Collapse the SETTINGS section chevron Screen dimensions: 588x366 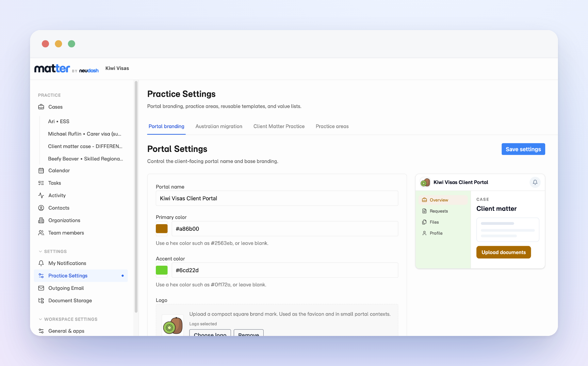pyautogui.click(x=41, y=252)
